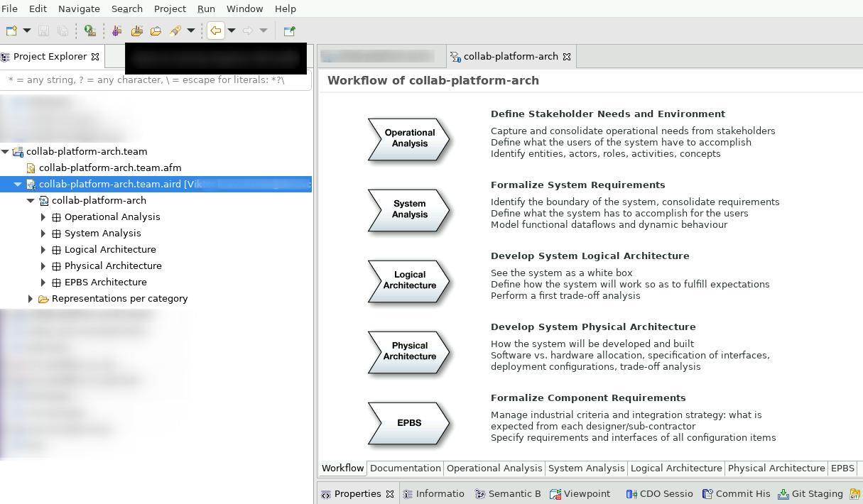Click the System Analysis arrow shape
The image size is (863, 504).
(408, 209)
